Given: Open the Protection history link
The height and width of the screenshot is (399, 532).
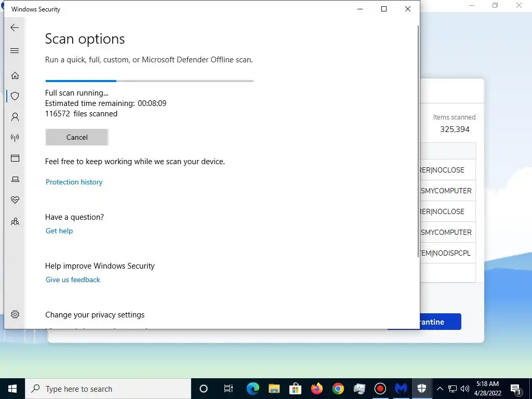Looking at the screenshot, I should pos(74,182).
